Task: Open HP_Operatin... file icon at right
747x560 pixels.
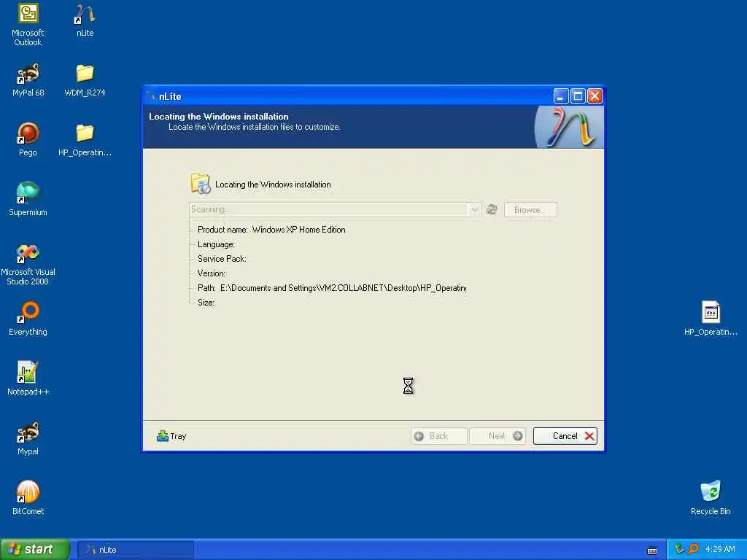Action: coord(711,319)
